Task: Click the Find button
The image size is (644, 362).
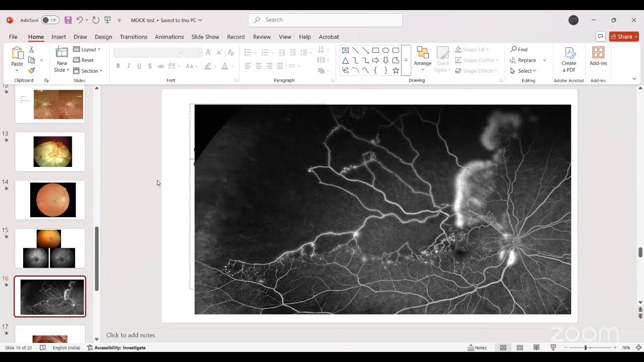Action: click(x=519, y=49)
